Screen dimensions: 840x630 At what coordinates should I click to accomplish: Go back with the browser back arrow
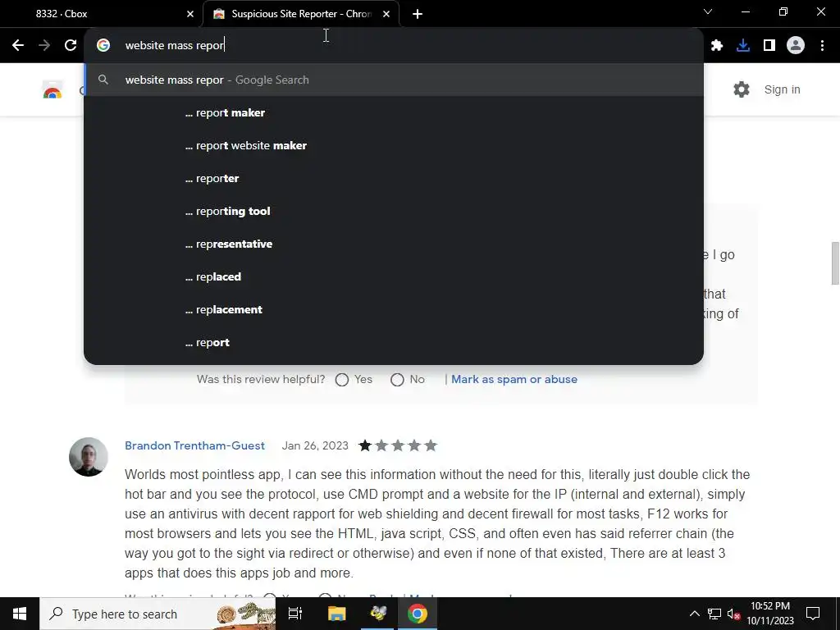click(x=18, y=46)
